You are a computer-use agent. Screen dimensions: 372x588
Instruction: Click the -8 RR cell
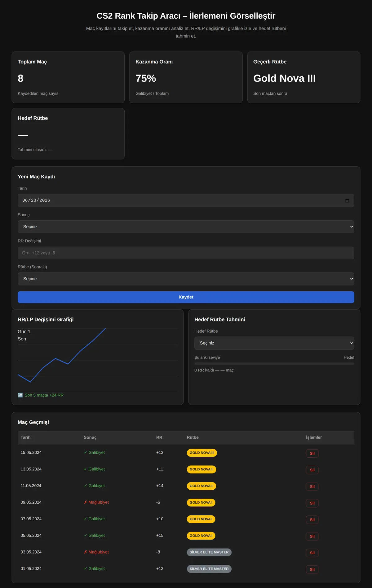coord(158,552)
